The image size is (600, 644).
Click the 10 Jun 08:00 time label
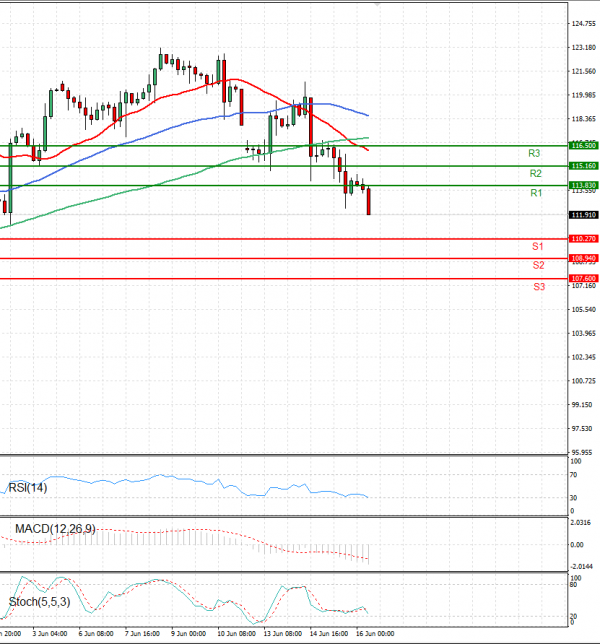(236, 634)
